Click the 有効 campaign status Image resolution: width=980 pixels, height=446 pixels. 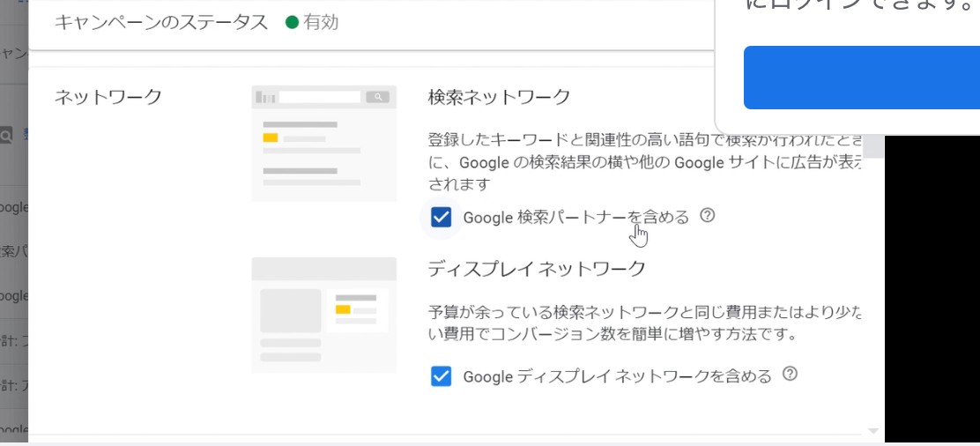(x=312, y=23)
